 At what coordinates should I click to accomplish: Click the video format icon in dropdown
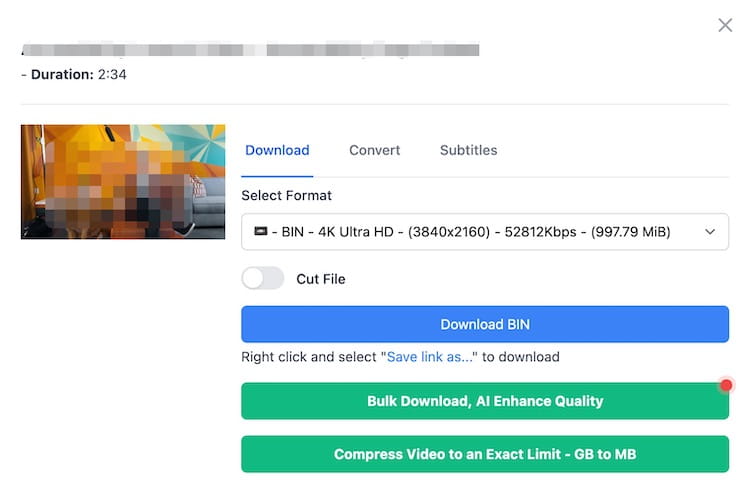pyautogui.click(x=261, y=231)
